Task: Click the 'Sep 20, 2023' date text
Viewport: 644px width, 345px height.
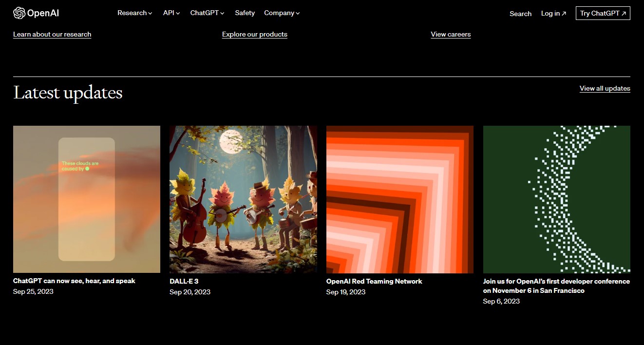Action: (190, 292)
